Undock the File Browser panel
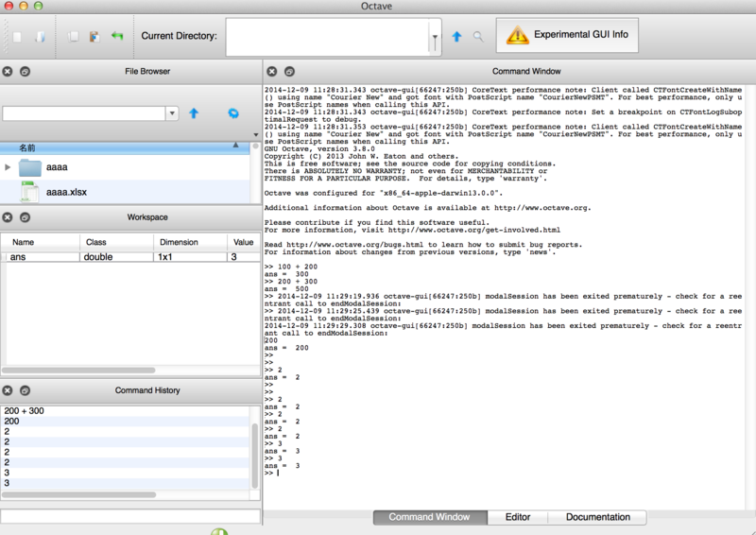The width and height of the screenshot is (756, 535). pos(26,72)
